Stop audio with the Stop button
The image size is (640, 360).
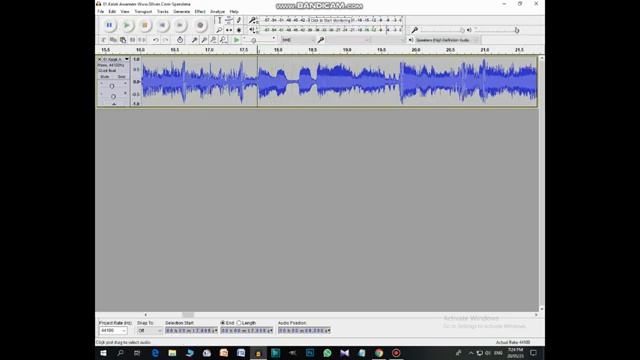point(144,25)
